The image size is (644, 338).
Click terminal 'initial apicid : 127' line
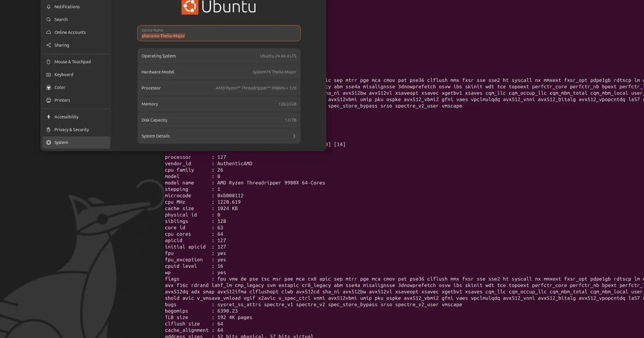195,247
